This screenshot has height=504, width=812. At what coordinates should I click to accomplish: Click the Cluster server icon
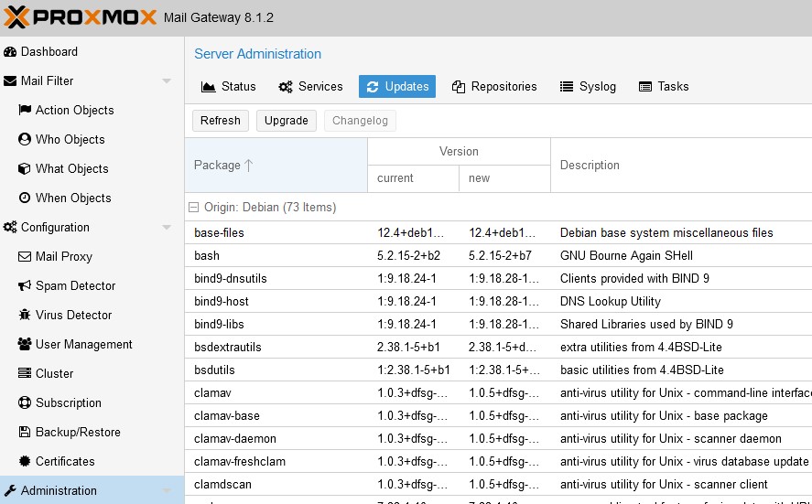25,373
